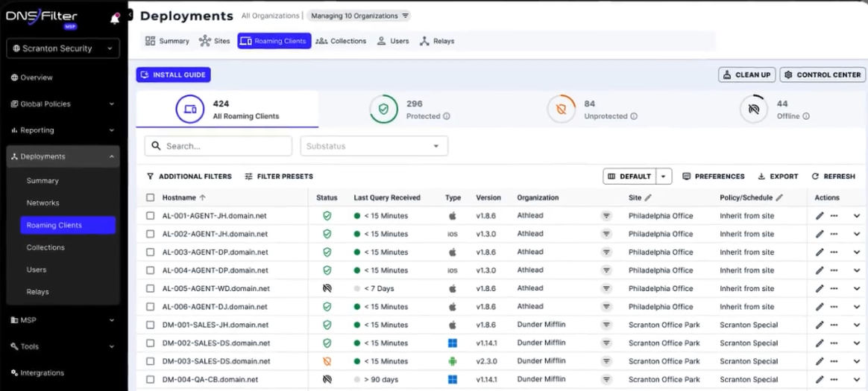Switch to the Summary tab
Viewport: 868px width, 391px height.
click(x=167, y=41)
